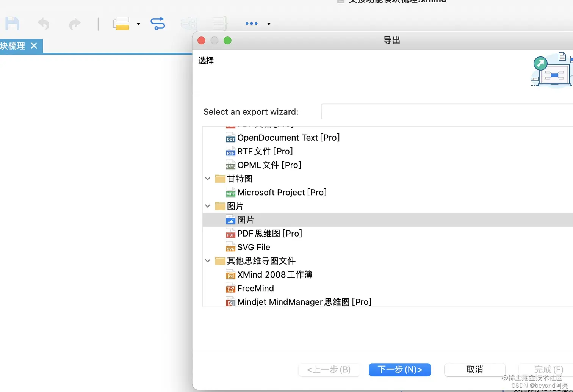The width and height of the screenshot is (573, 392).
Task: Click the FreeMind butterfly icon
Action: tap(230, 288)
